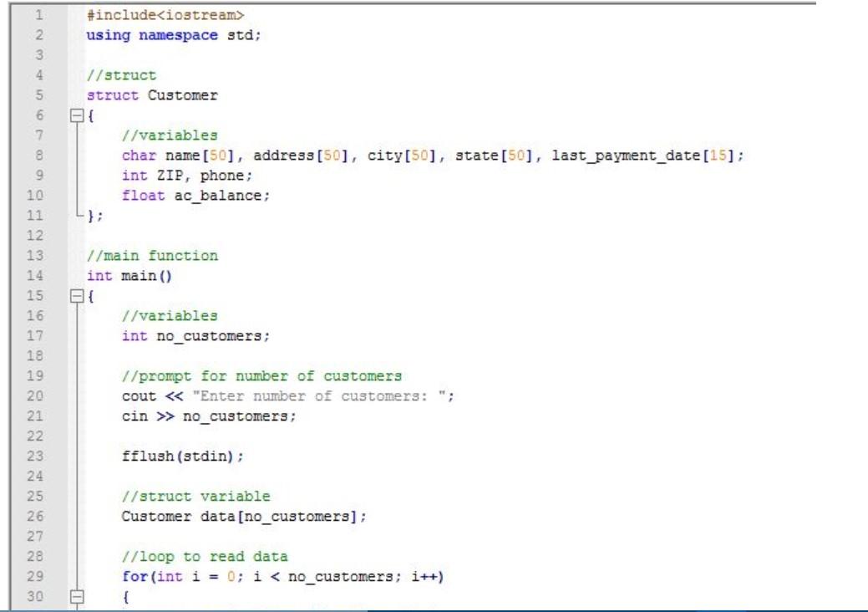This screenshot has height=612, width=868.
Task: Click the 'using namespace std;' line
Action: pyautogui.click(x=173, y=35)
